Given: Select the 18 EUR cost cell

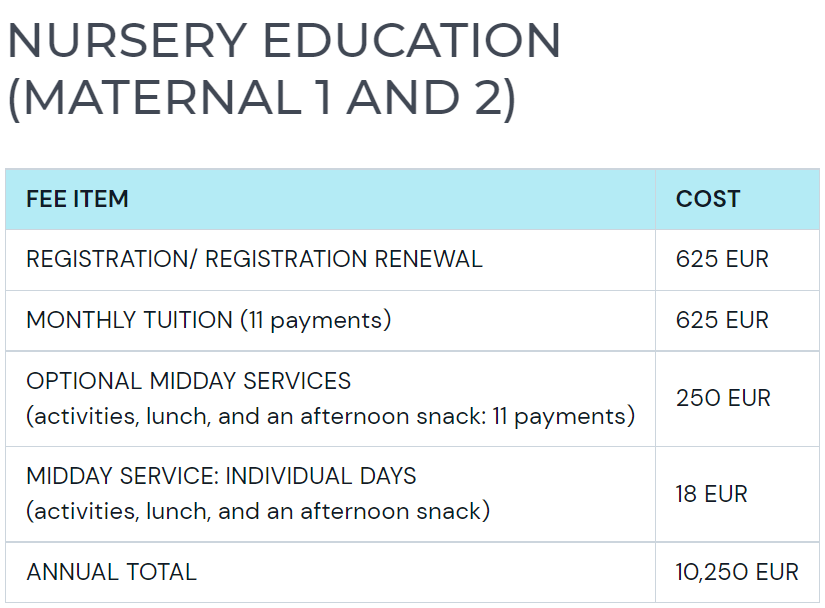Looking at the screenshot, I should [x=711, y=494].
